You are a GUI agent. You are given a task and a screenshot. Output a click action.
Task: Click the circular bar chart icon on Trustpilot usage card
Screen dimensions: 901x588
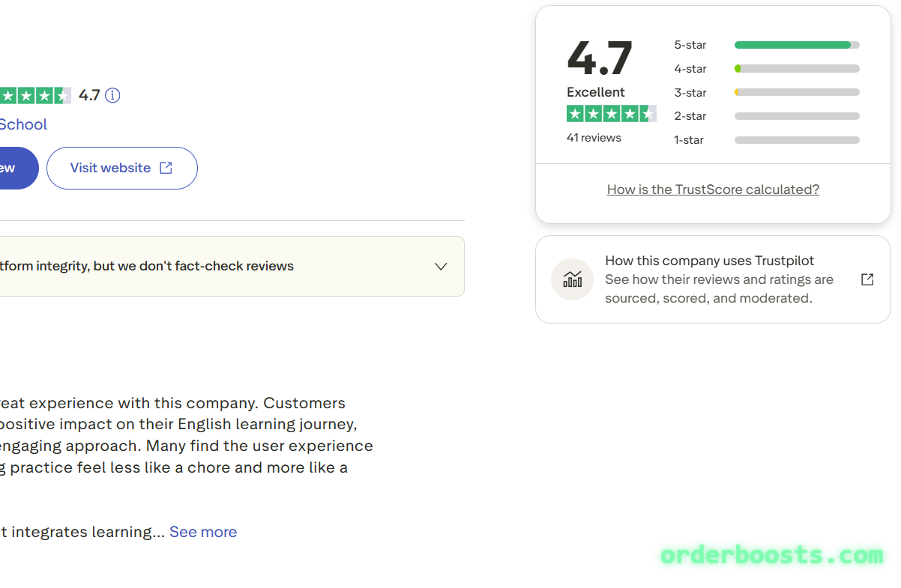click(x=572, y=279)
